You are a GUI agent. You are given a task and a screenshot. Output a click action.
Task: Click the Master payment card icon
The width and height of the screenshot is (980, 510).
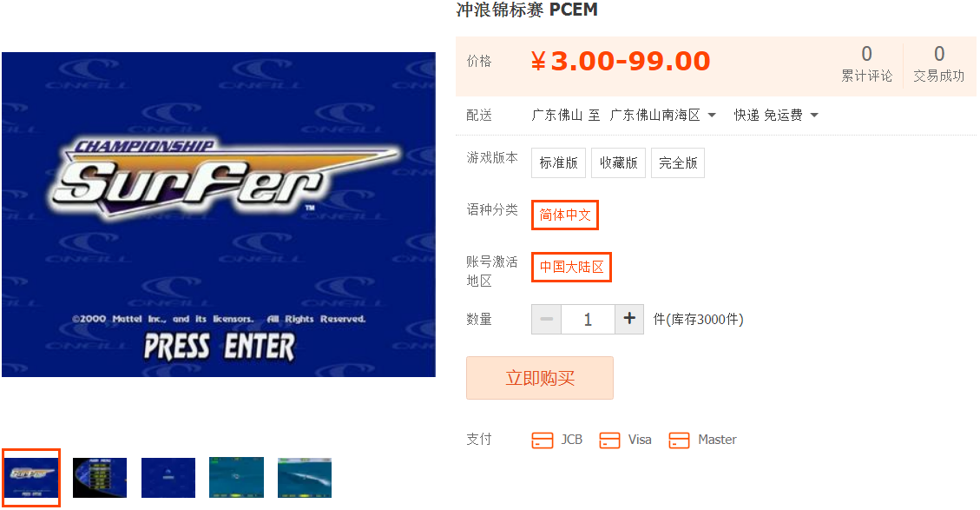point(679,440)
